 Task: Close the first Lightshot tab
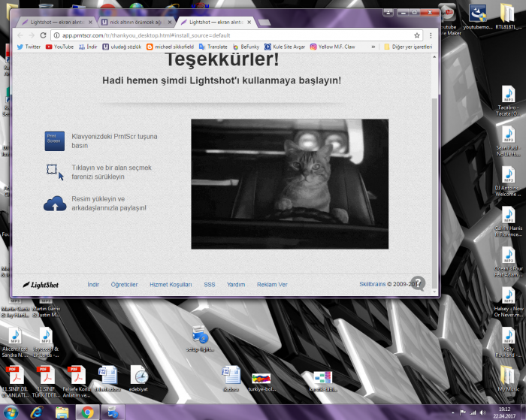click(x=90, y=22)
